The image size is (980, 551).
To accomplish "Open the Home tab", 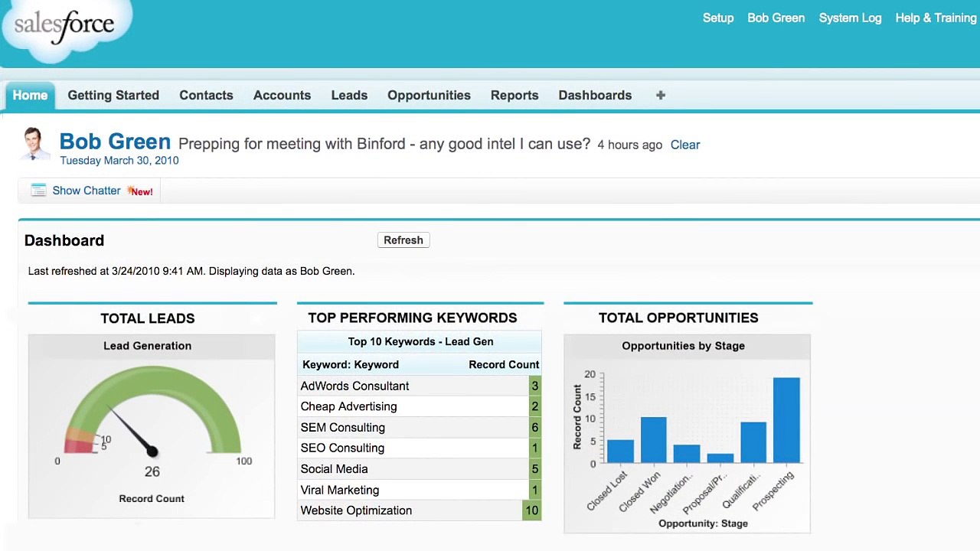I will click(30, 96).
